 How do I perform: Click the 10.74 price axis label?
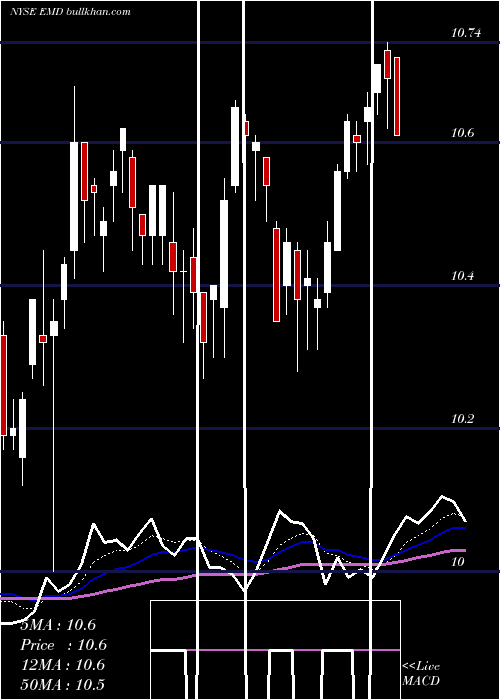[466, 33]
